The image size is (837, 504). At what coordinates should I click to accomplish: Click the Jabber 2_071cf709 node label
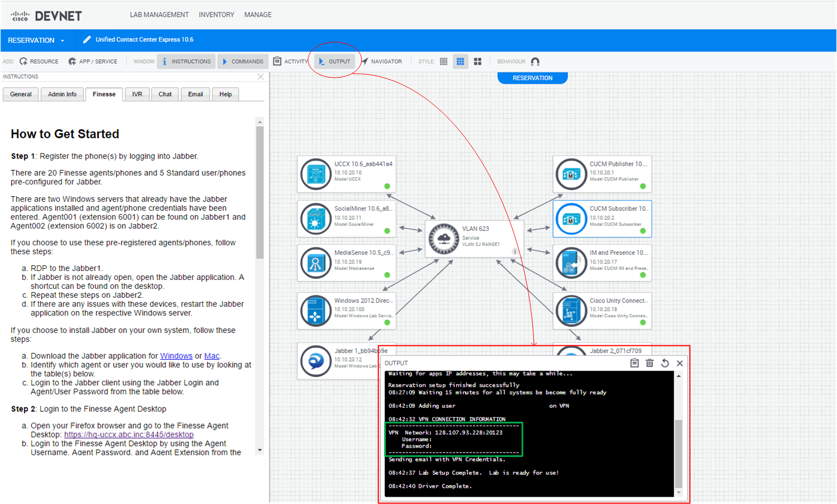616,351
